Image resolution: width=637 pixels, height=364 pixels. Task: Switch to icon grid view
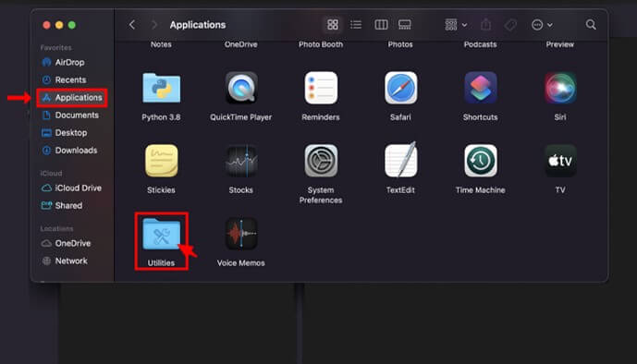333,25
